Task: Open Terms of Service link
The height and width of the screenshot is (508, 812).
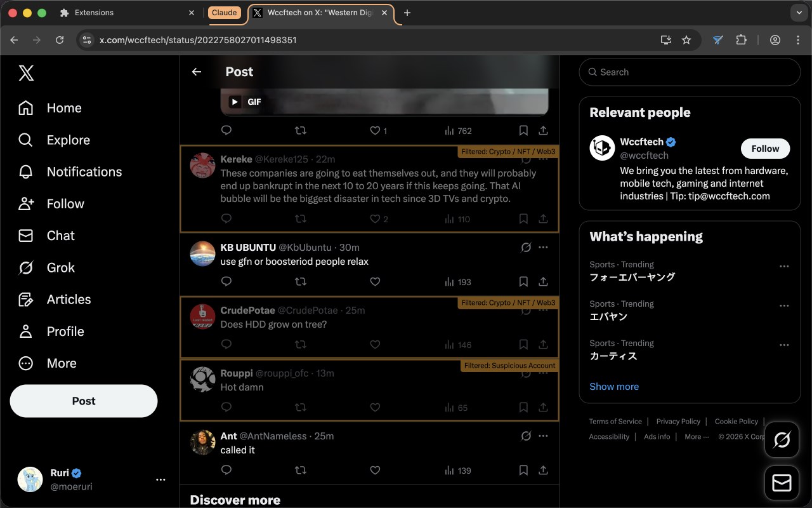Action: pos(615,422)
